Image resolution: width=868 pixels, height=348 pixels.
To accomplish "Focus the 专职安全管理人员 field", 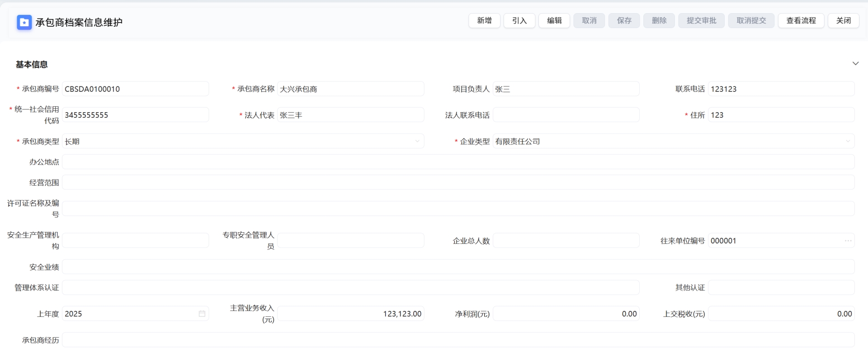I will (x=351, y=241).
